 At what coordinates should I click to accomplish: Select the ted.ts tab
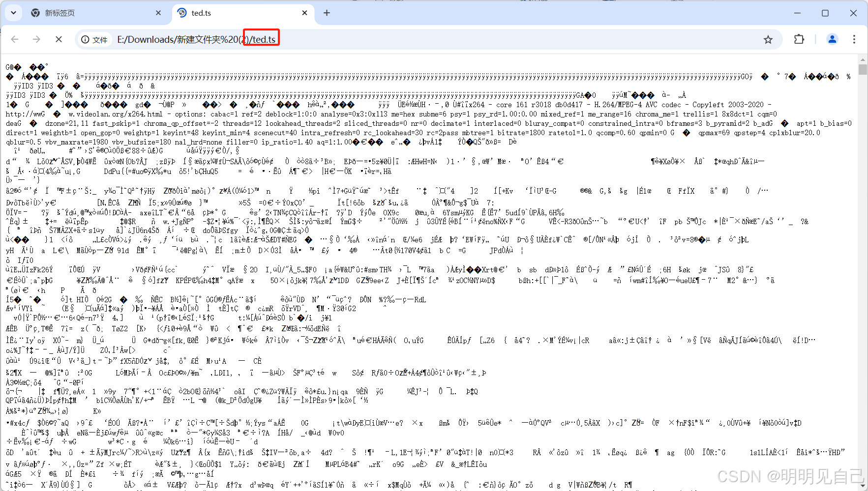pyautogui.click(x=244, y=13)
